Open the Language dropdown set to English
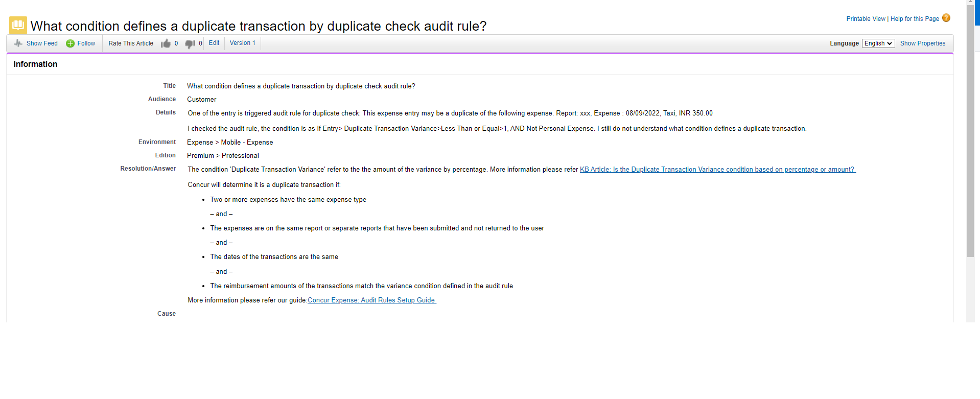980x399 pixels. 878,43
